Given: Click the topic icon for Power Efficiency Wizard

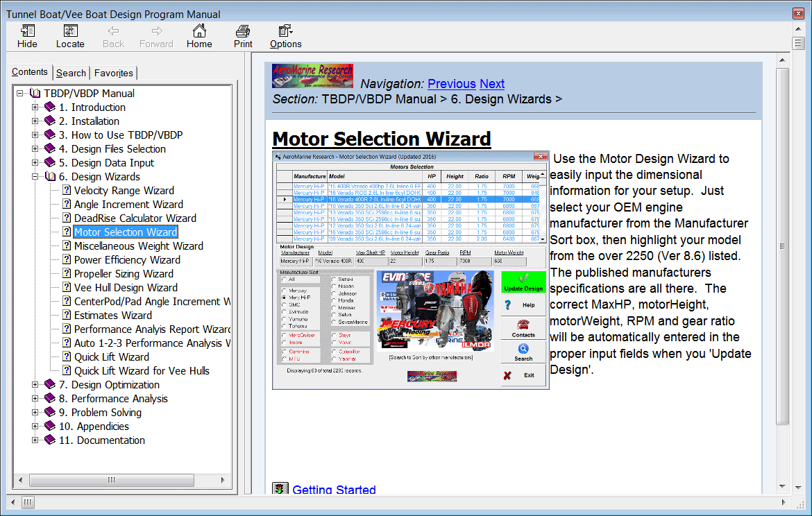Looking at the screenshot, I should coord(67,260).
